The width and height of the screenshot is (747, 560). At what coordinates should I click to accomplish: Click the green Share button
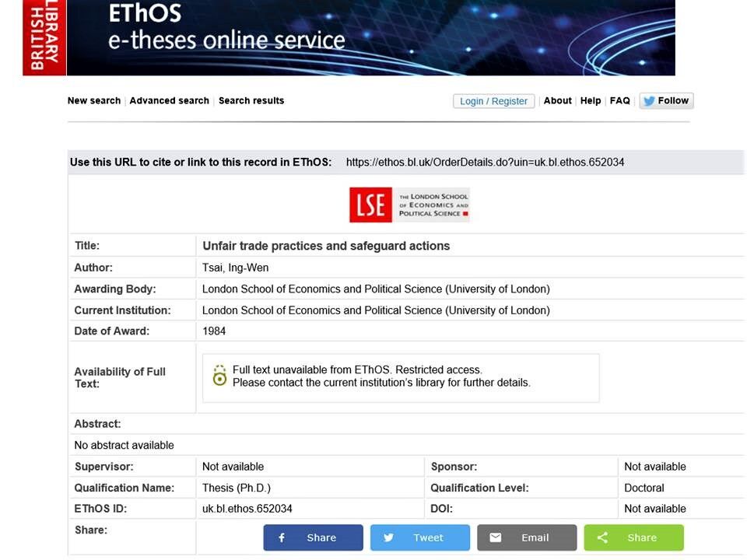(633, 537)
